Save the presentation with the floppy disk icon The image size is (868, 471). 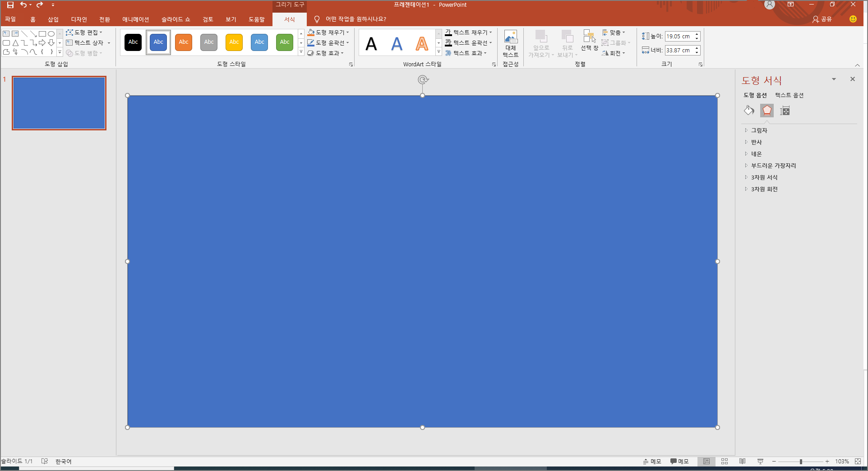pyautogui.click(x=10, y=5)
